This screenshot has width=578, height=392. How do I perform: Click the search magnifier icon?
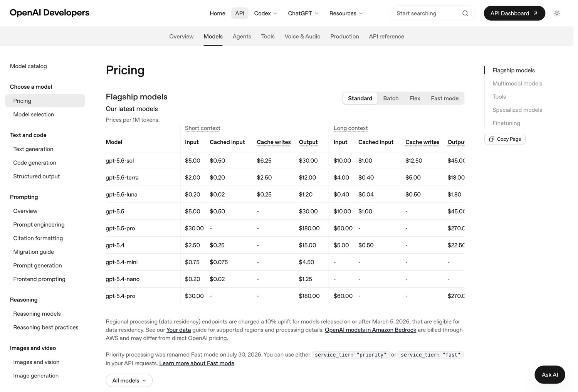pyautogui.click(x=465, y=13)
